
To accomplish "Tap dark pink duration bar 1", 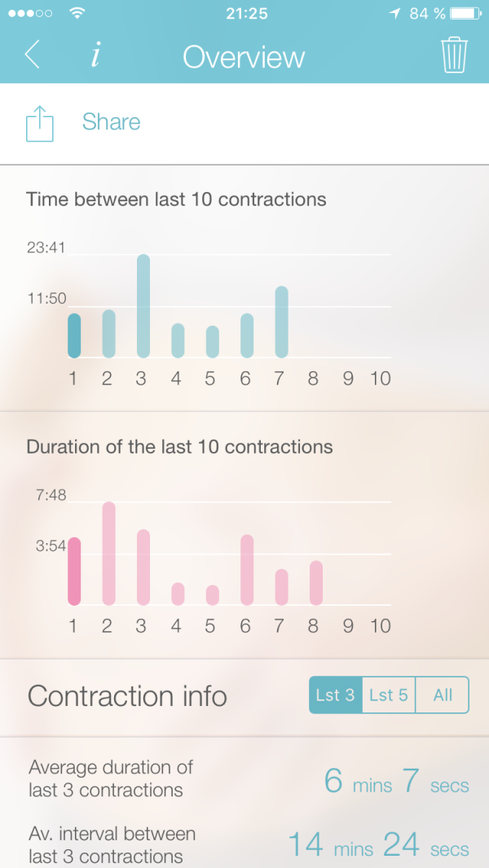I will click(x=73, y=571).
